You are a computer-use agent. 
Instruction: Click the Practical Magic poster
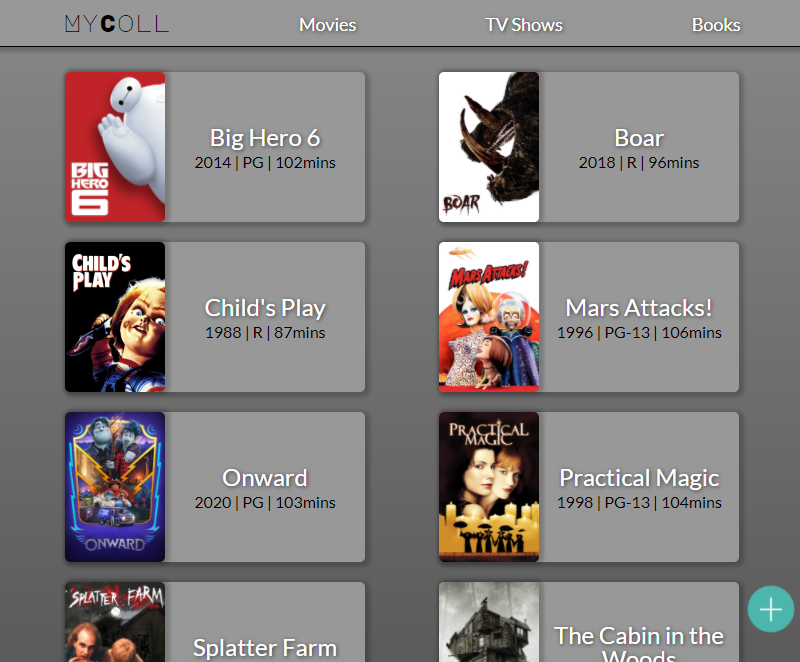489,487
